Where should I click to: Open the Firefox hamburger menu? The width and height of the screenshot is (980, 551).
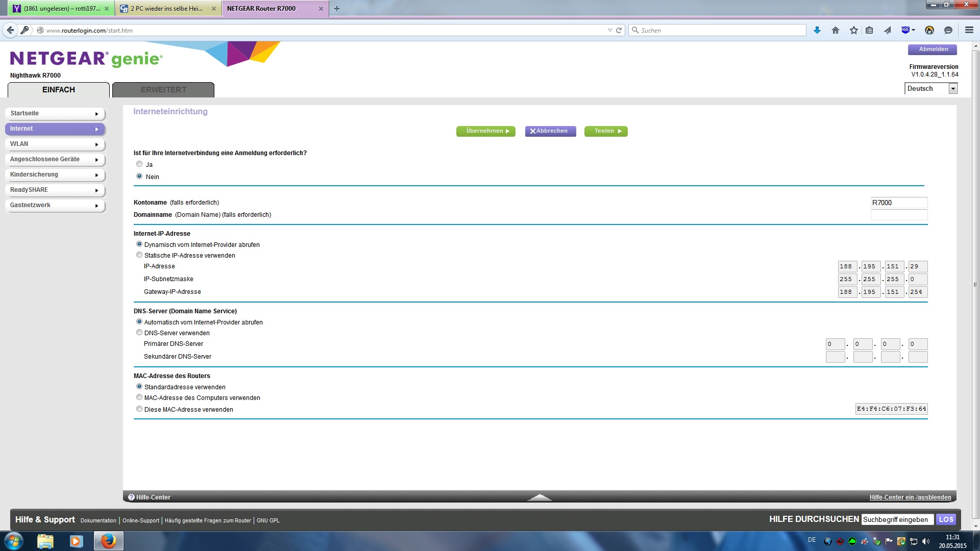(x=969, y=30)
